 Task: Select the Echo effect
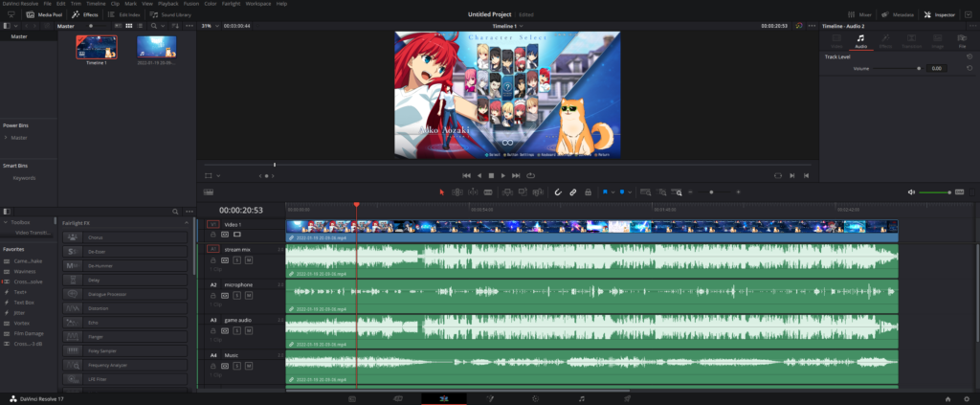pyautogui.click(x=125, y=323)
